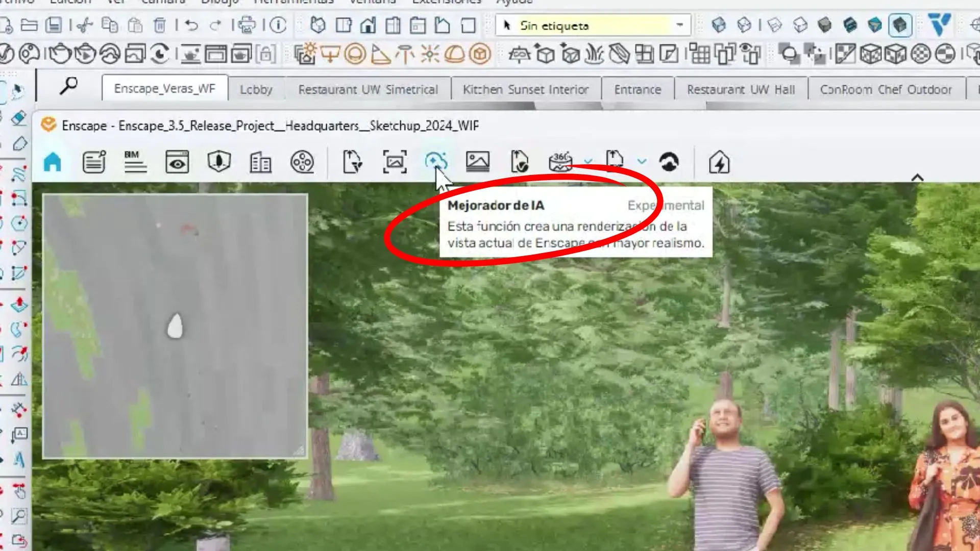The width and height of the screenshot is (980, 551).
Task: Click the Enscape minimap thumbnail
Action: 175,326
